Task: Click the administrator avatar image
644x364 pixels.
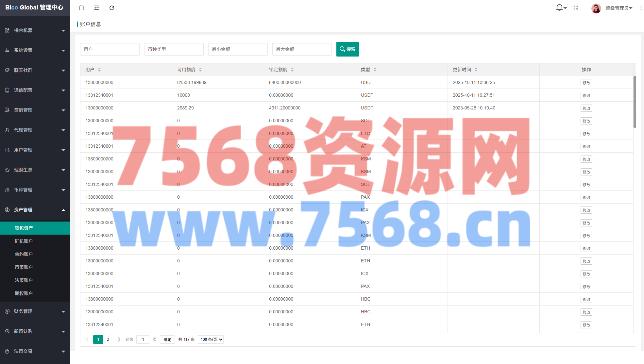Action: pyautogui.click(x=596, y=8)
